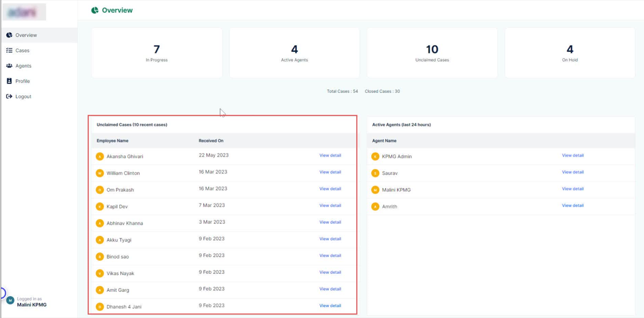Click Amrith's avatar icon
This screenshot has height=318, width=644.
[375, 207]
